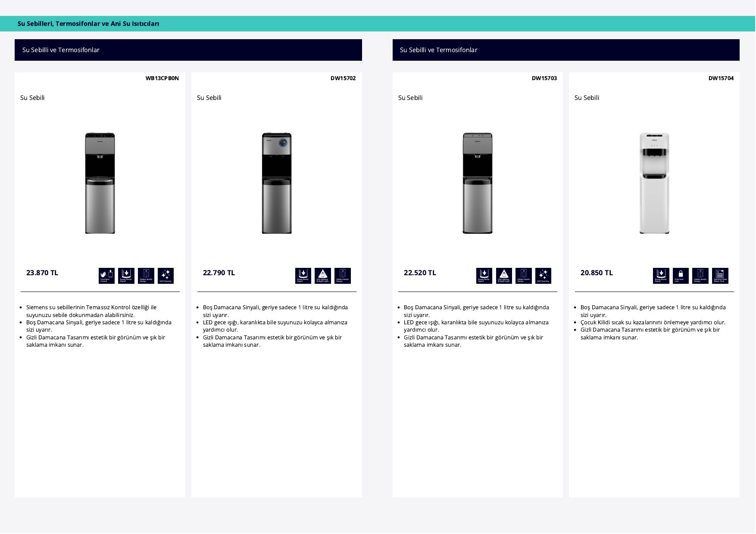Click the price 22.790 TL
This screenshot has width=756, height=534.
tap(219, 273)
